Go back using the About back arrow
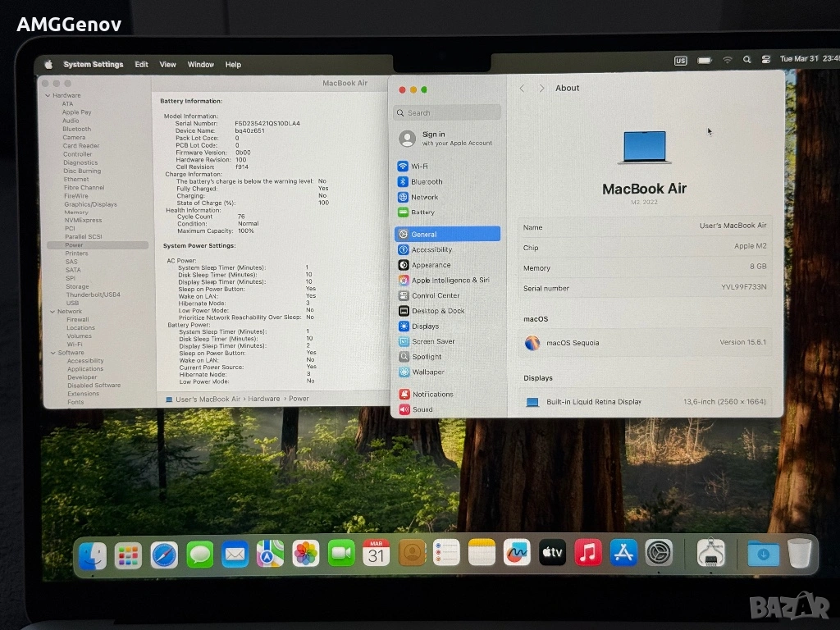The image size is (840, 630). click(523, 89)
